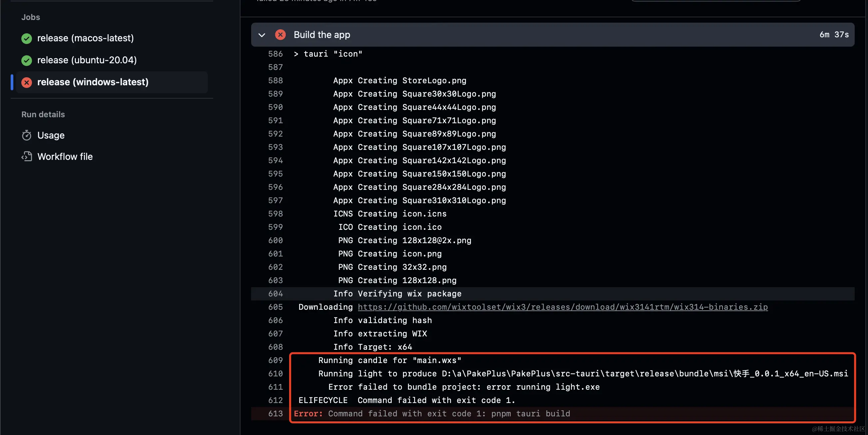Click line number 610 of the log

pos(275,374)
